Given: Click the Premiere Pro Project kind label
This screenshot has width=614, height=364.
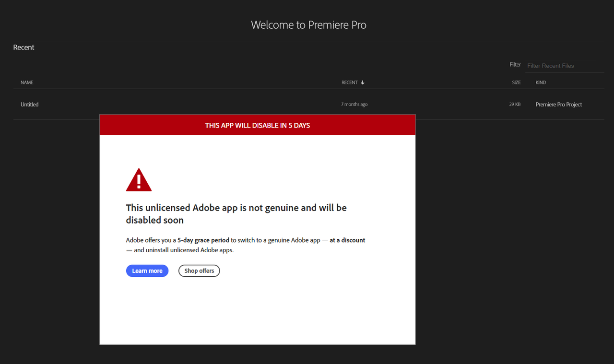Looking at the screenshot, I should [558, 104].
